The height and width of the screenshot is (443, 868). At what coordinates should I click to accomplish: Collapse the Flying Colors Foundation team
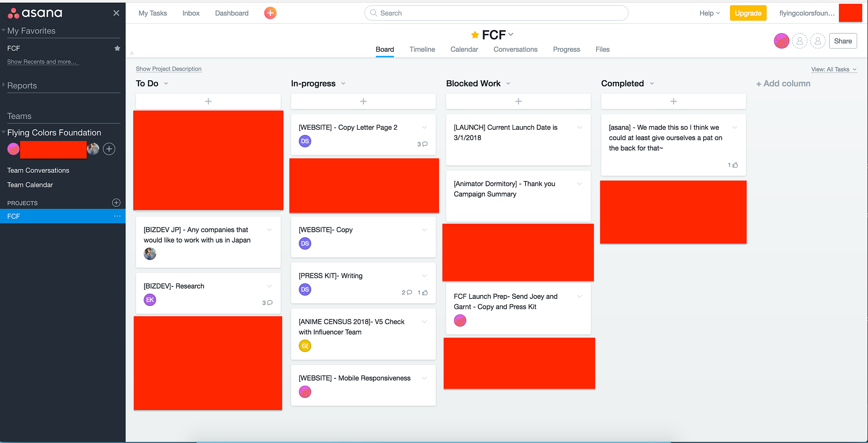coord(3,132)
